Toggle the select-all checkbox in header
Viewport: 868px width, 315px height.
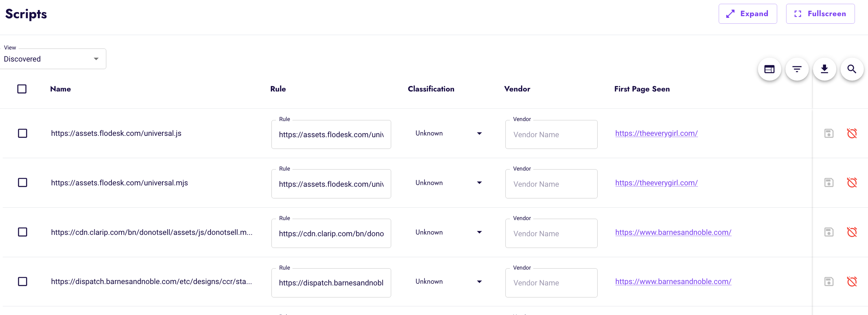click(x=22, y=89)
